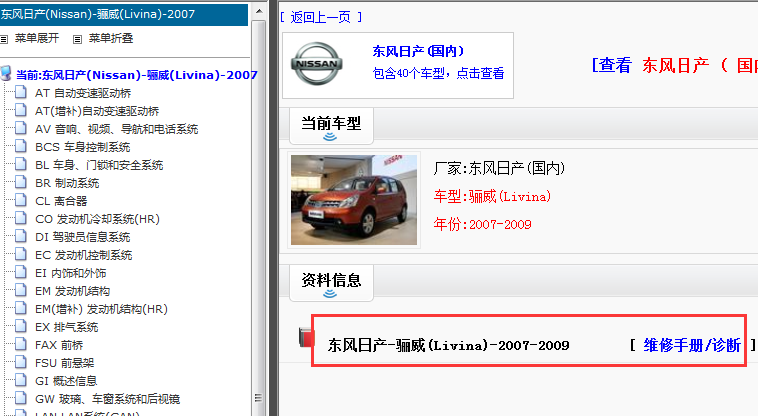The height and width of the screenshot is (416, 758).
Task: Open FSU 前悬架 tree item
Action: tap(65, 363)
